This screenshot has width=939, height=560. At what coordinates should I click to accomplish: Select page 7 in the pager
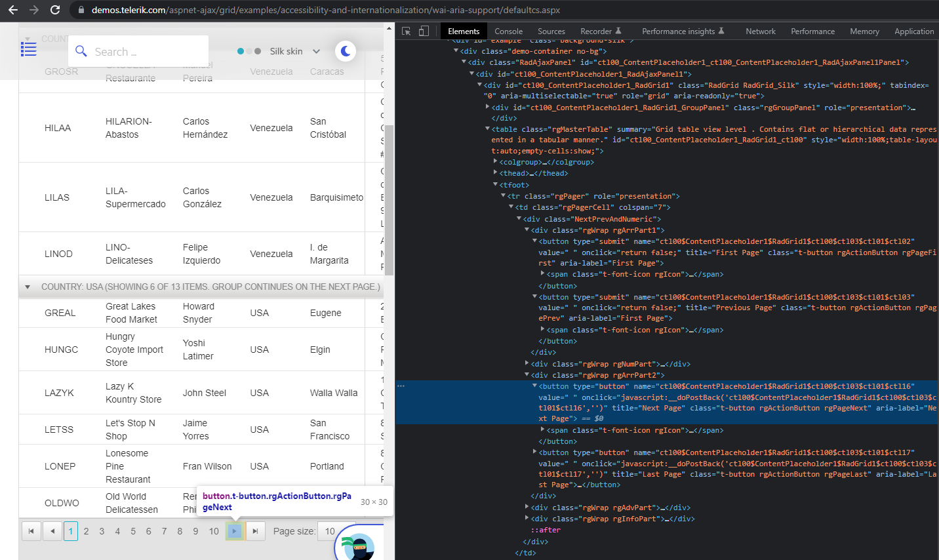coord(164,531)
